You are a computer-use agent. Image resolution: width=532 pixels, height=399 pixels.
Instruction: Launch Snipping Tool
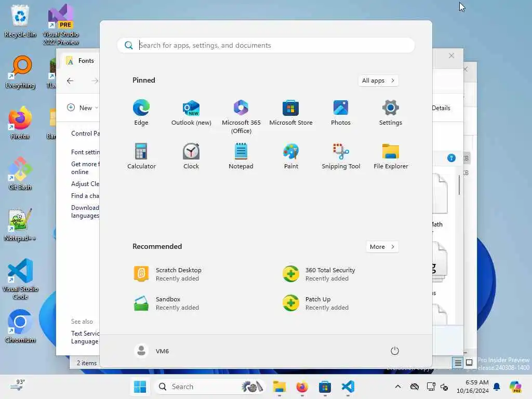(x=341, y=156)
